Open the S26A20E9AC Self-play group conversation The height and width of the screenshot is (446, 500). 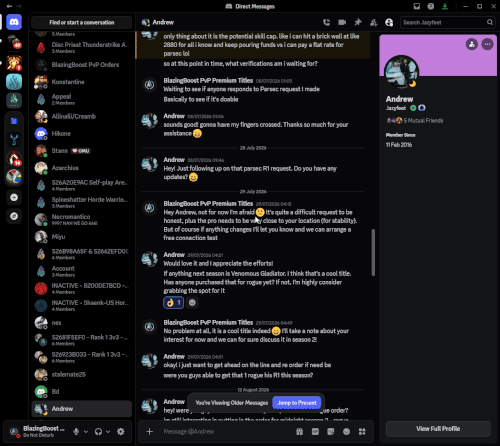point(82,185)
